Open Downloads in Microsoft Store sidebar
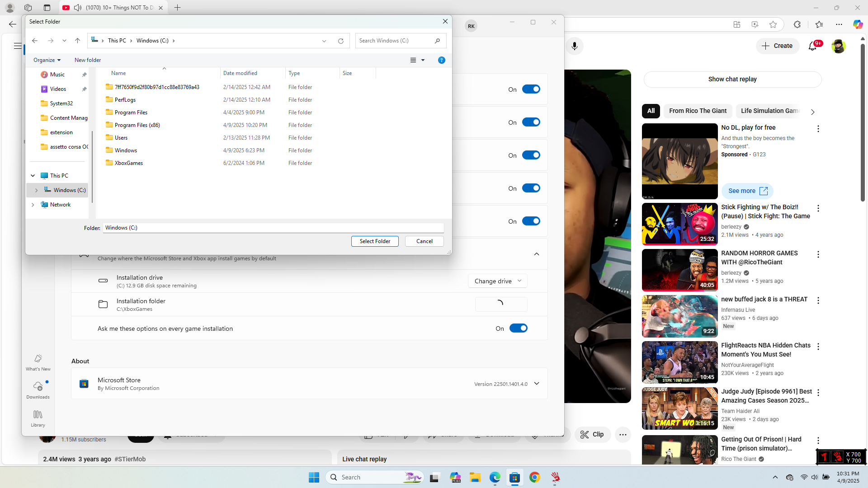 38,390
